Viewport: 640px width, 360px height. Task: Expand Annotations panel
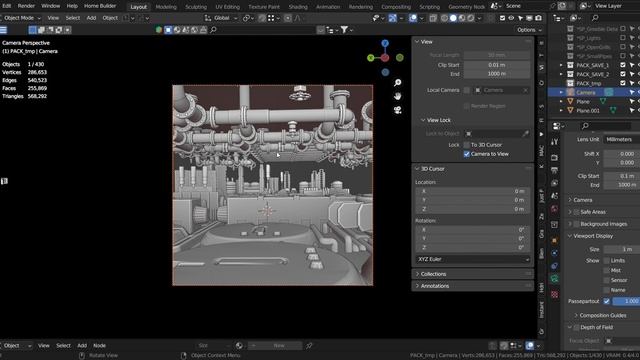pos(434,286)
